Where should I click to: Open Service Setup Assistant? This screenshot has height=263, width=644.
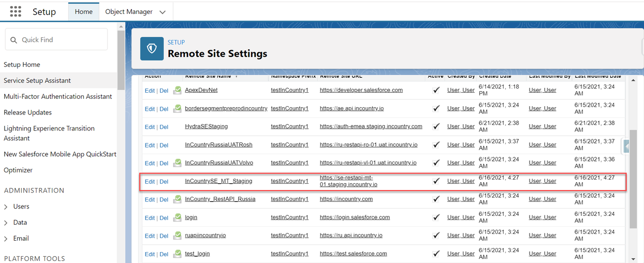pyautogui.click(x=37, y=81)
